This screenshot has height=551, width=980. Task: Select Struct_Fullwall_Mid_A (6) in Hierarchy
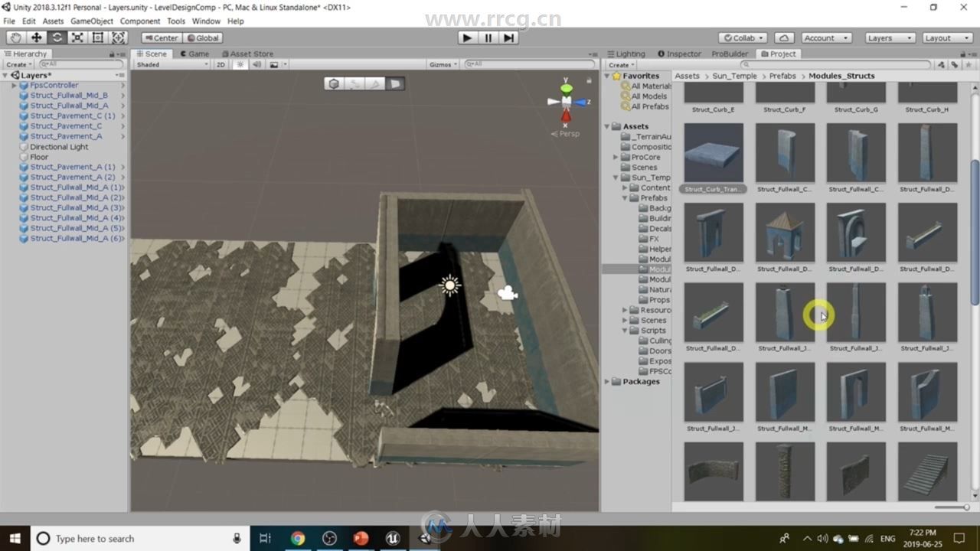(77, 238)
